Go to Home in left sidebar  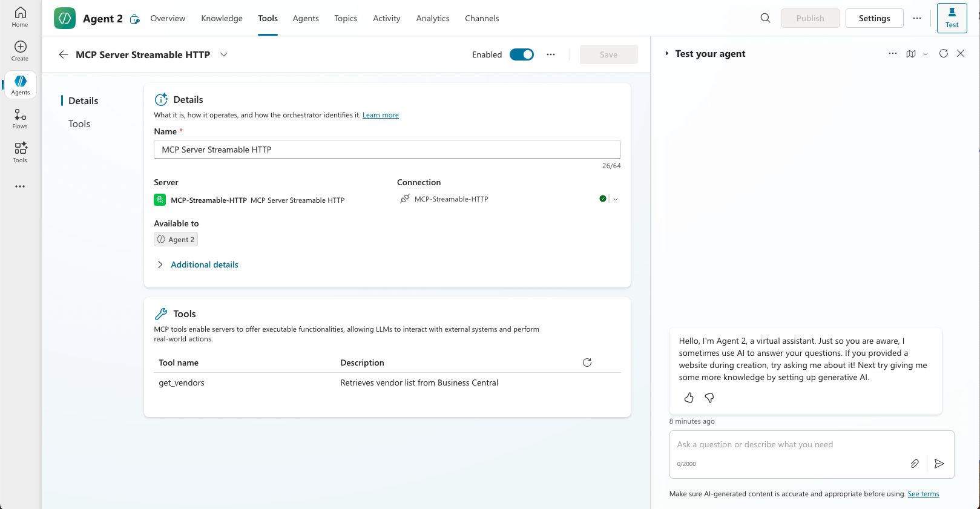(x=20, y=17)
